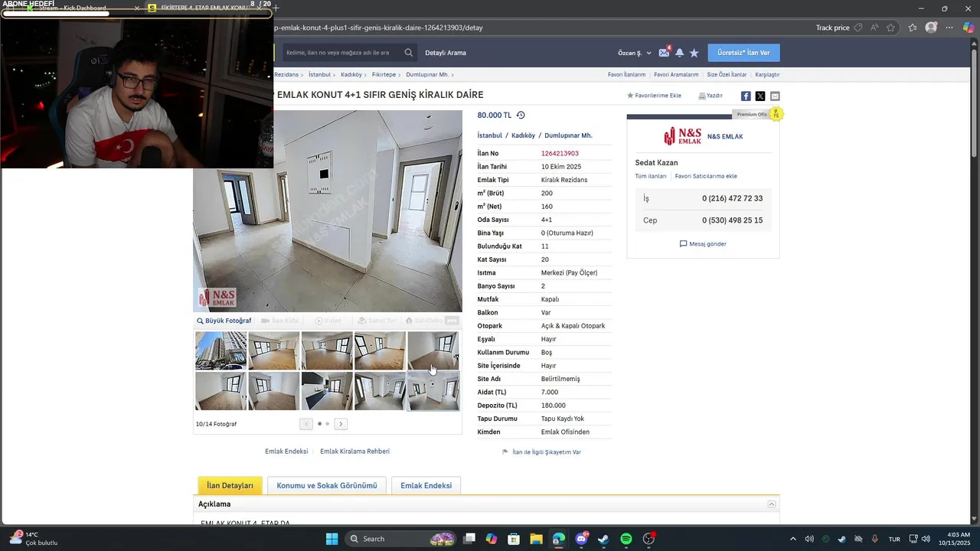Screen dimensions: 980x551
Task: Open Copilot icon in browser toolbar
Action: [969, 28]
